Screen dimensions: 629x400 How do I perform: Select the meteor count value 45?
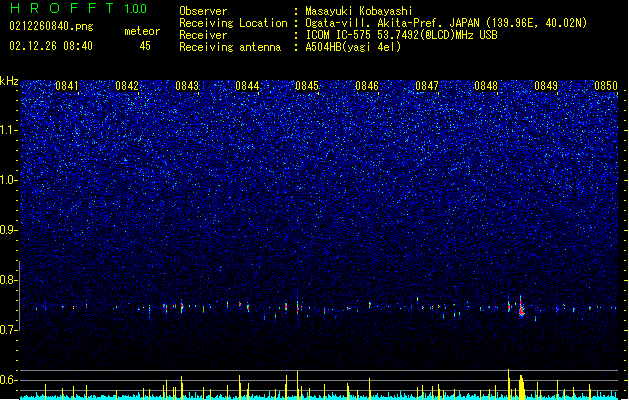point(145,46)
